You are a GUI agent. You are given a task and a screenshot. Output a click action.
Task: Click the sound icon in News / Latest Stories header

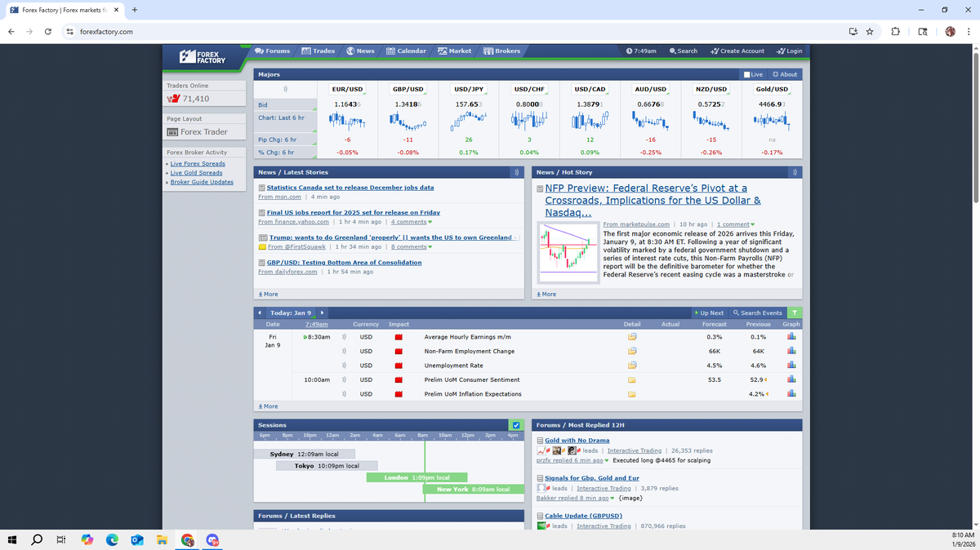(516, 172)
